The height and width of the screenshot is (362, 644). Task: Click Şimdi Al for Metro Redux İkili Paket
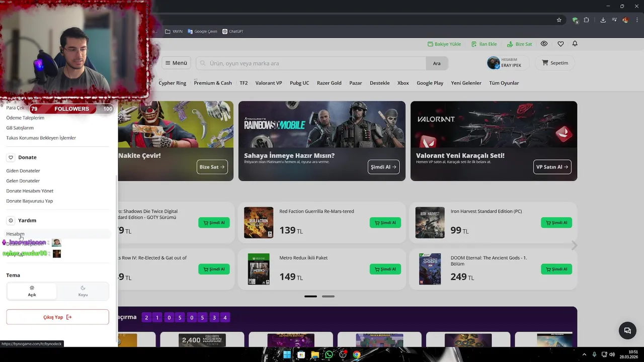coord(385,269)
